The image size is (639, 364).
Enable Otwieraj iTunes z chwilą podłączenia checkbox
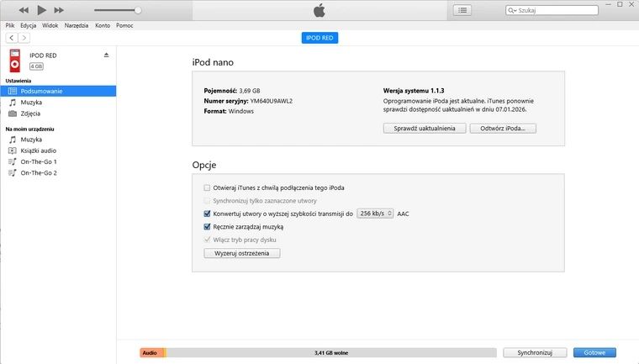click(207, 188)
